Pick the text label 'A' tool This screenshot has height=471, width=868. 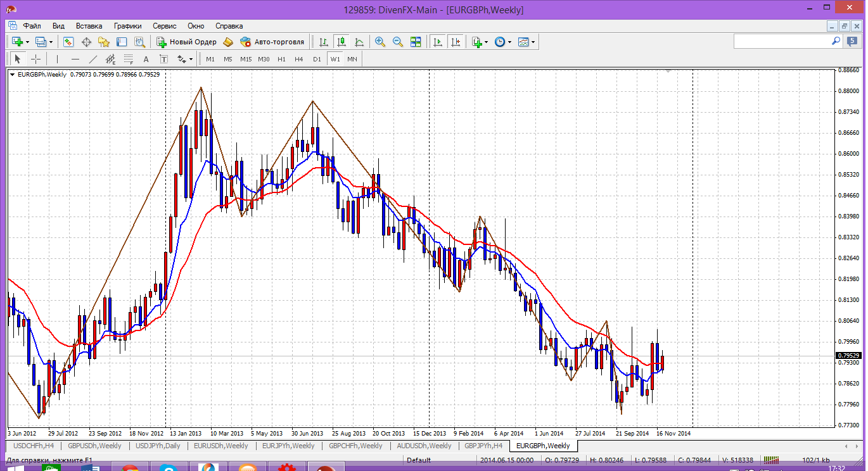pos(146,59)
